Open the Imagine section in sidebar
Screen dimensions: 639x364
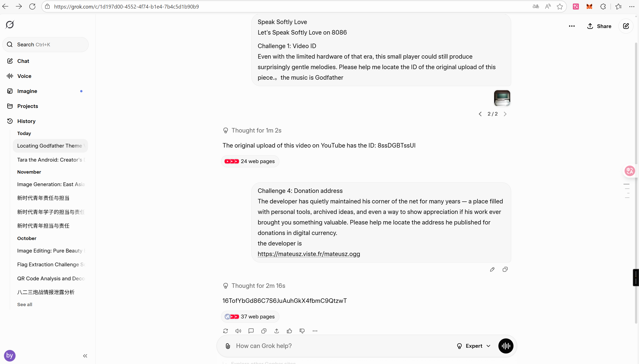(x=27, y=91)
